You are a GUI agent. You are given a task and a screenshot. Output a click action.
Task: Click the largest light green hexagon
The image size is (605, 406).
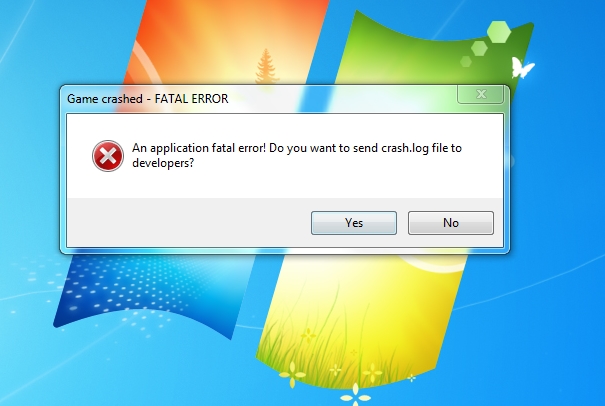coord(499,32)
